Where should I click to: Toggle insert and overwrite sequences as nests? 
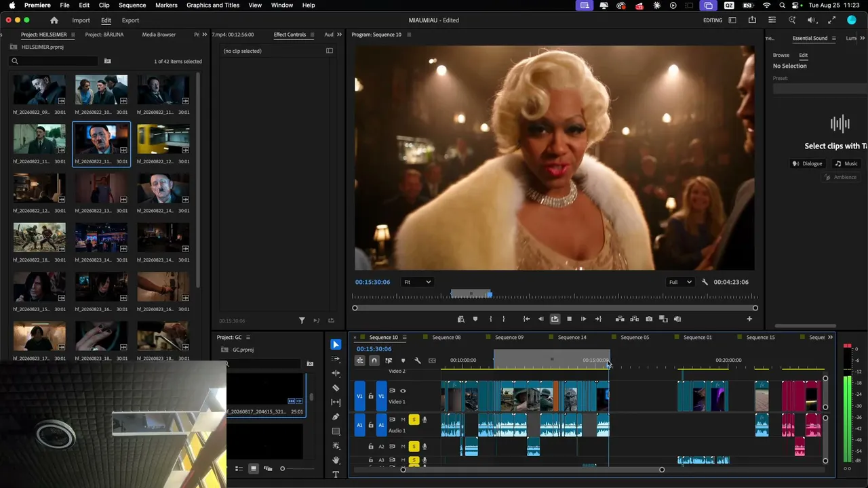pos(359,361)
